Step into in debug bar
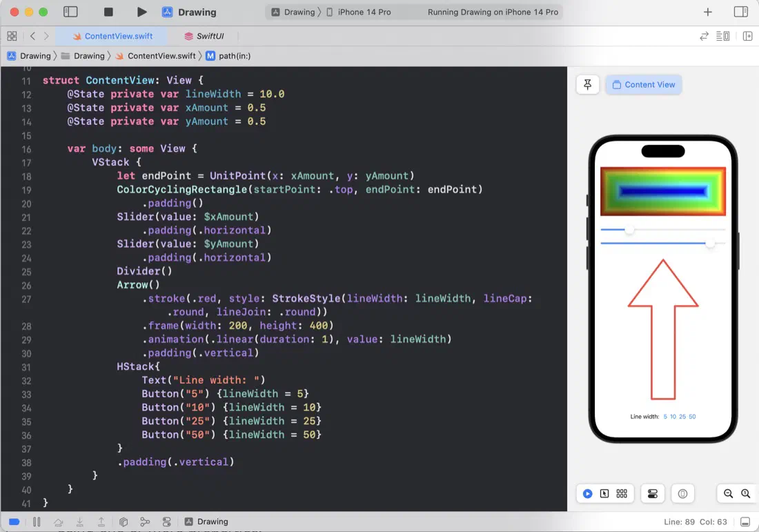 80,522
